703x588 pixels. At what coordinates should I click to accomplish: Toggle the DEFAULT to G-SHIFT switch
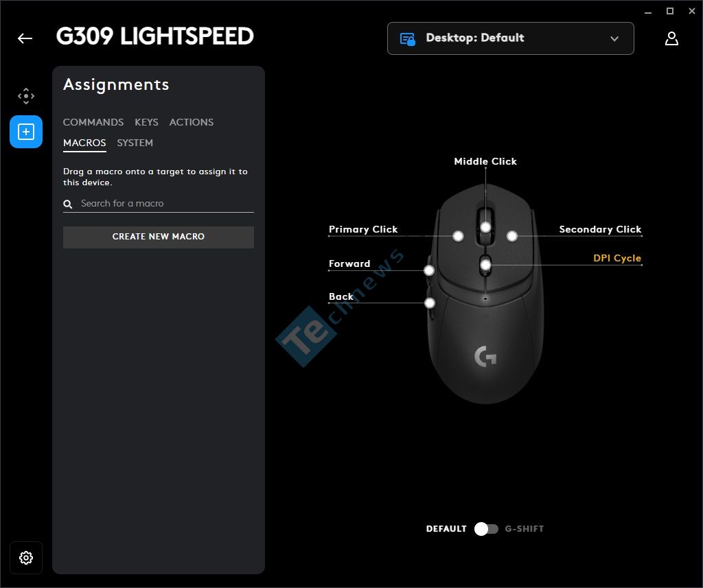pos(486,529)
